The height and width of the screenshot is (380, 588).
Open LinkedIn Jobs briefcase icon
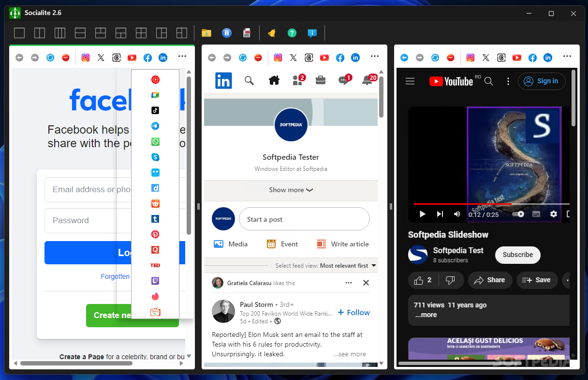click(x=321, y=80)
